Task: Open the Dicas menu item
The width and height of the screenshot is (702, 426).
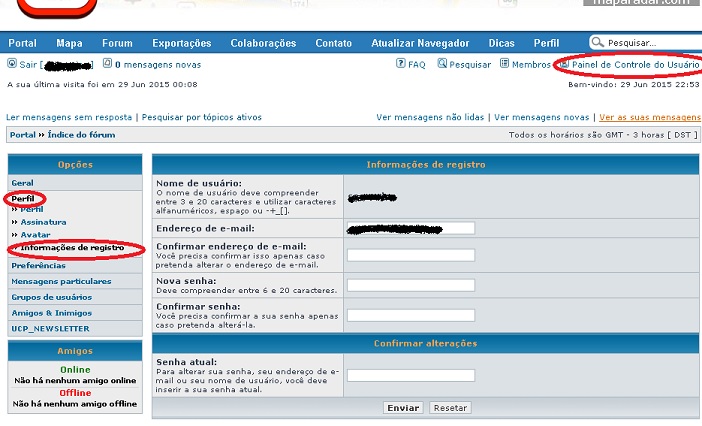Action: point(501,43)
